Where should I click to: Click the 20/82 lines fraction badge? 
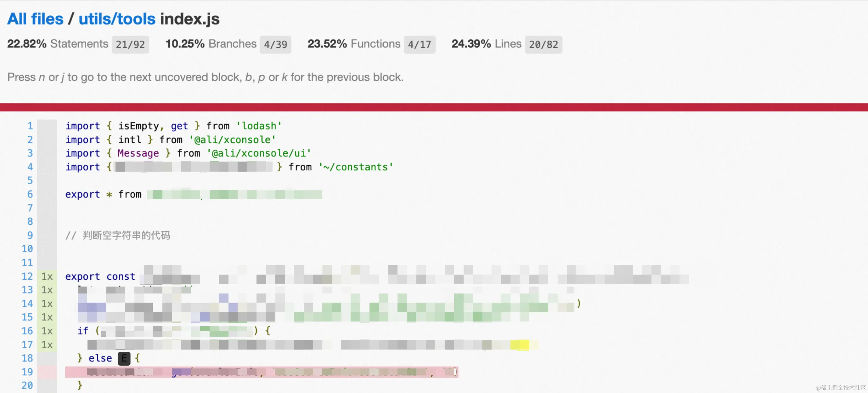[543, 44]
